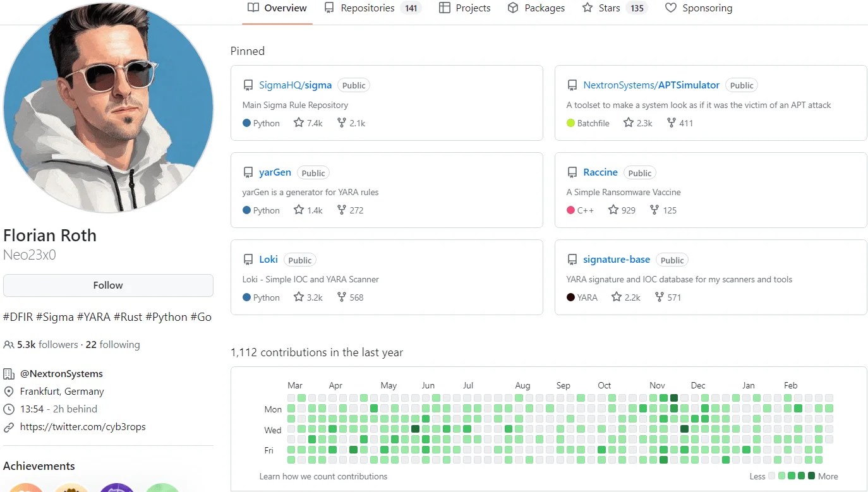The image size is (868, 492).
Task: Click the star icon on signature-base card
Action: pyautogui.click(x=617, y=297)
